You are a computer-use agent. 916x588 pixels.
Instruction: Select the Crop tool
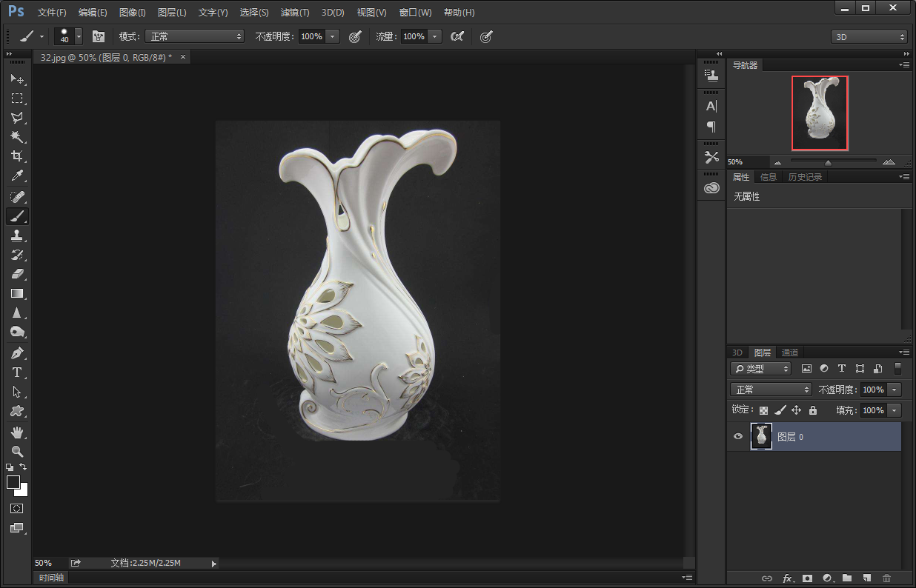tap(16, 156)
